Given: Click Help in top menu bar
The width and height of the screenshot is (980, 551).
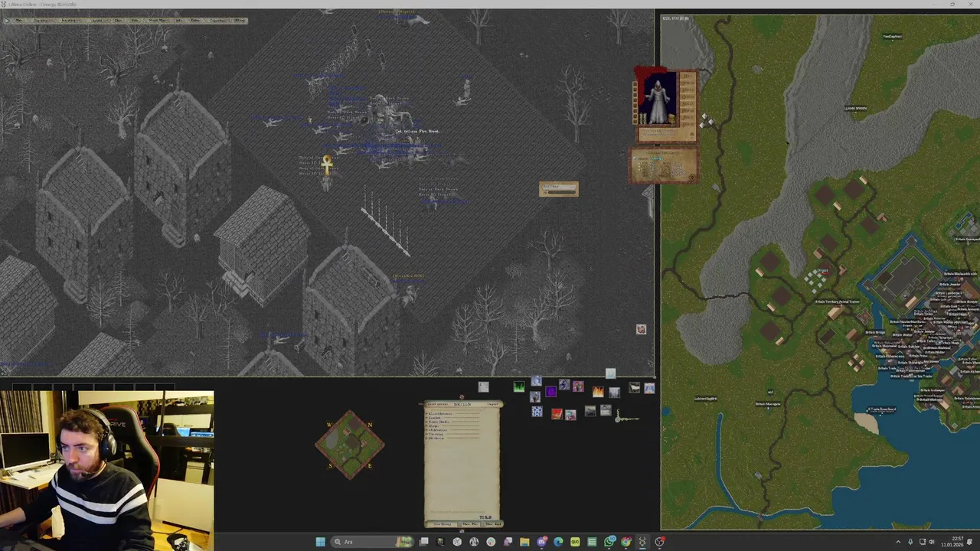Looking at the screenshot, I should [135, 20].
